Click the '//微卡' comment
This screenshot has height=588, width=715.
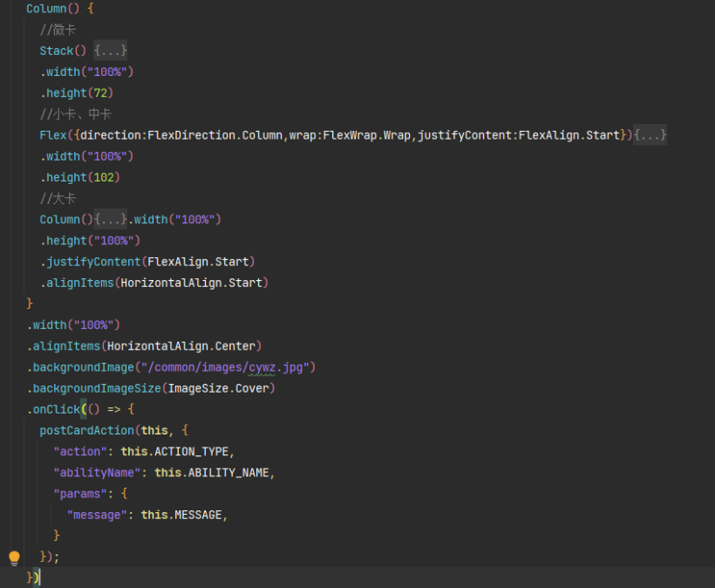tap(58, 31)
